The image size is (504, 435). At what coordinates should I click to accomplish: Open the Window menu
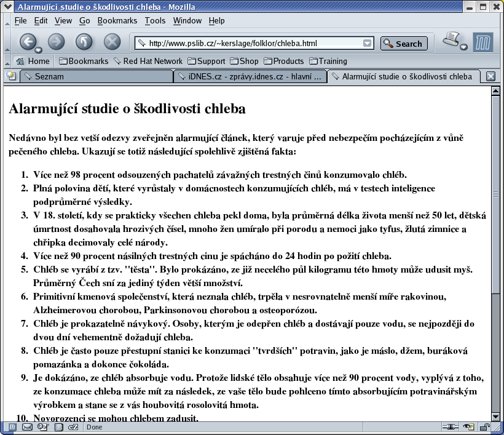click(x=187, y=20)
